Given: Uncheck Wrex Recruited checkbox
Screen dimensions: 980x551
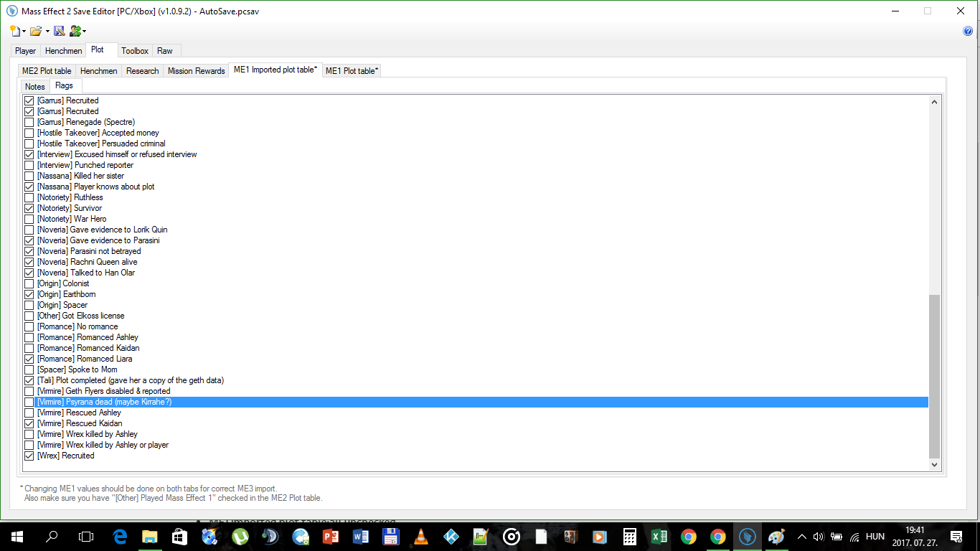Looking at the screenshot, I should click(x=29, y=456).
